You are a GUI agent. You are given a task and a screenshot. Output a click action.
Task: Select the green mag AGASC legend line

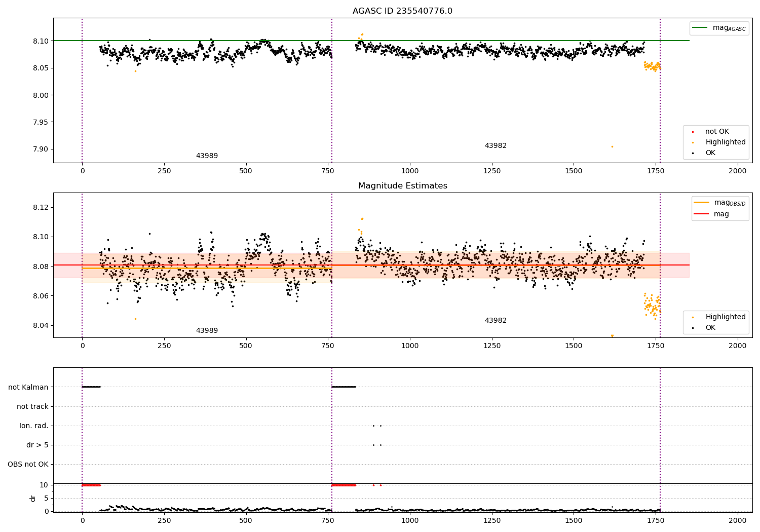click(700, 28)
